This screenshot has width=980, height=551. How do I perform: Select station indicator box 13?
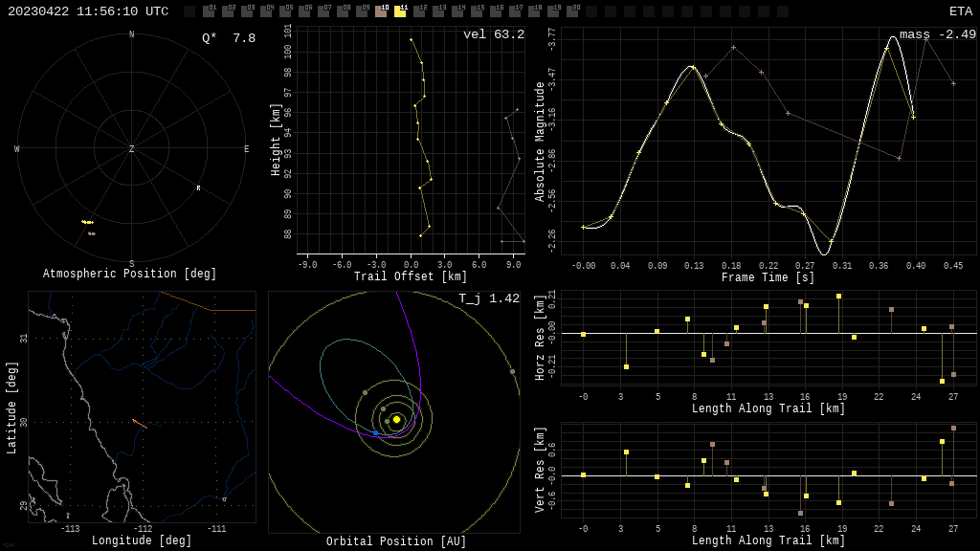click(438, 11)
